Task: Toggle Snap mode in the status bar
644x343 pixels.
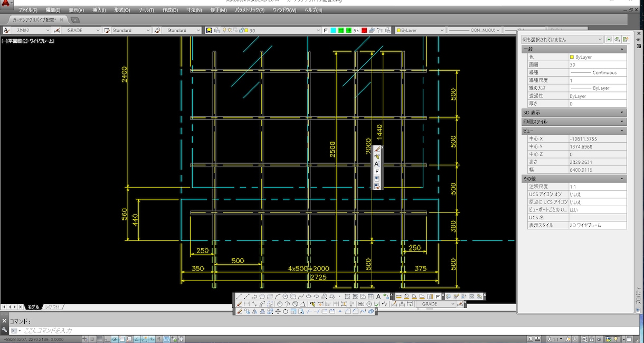Action: pos(92,339)
